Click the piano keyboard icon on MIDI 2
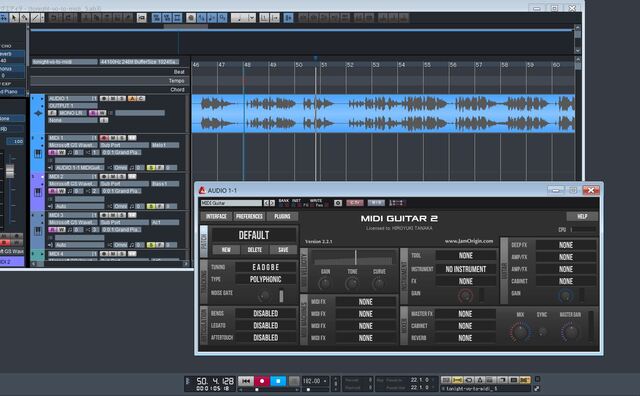Screen dimensions: 640x396 (38, 192)
